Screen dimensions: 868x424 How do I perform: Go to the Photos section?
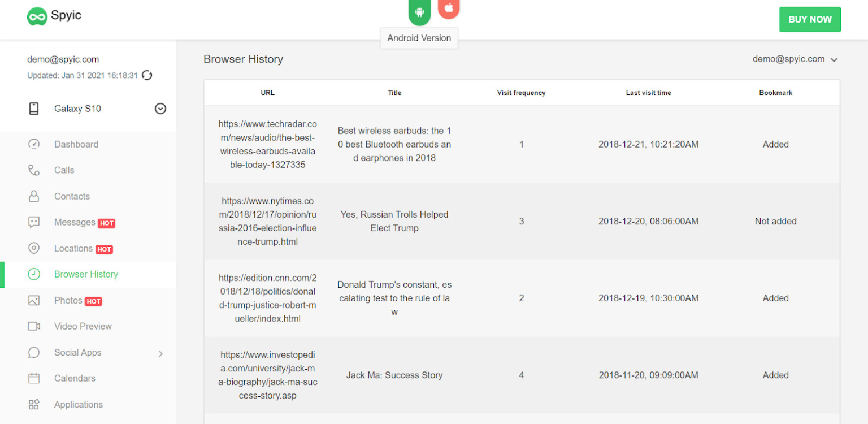[x=68, y=300]
